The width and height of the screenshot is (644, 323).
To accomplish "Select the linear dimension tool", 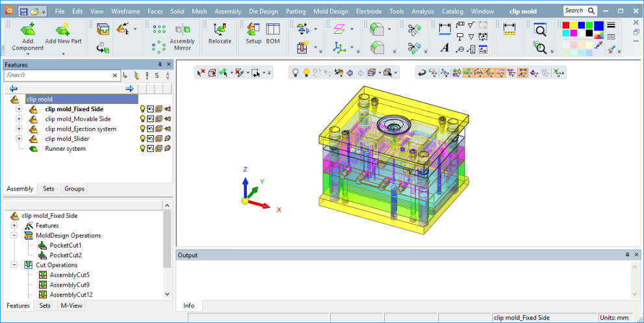I will pos(444,28).
